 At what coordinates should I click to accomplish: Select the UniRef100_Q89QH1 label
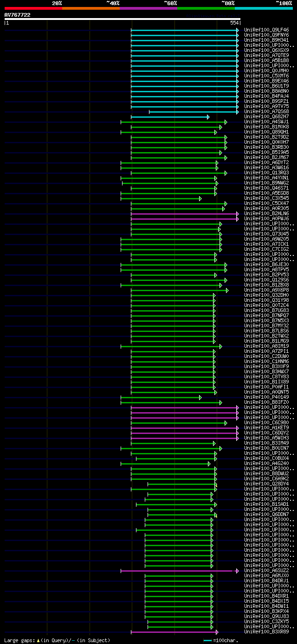[266, 132]
